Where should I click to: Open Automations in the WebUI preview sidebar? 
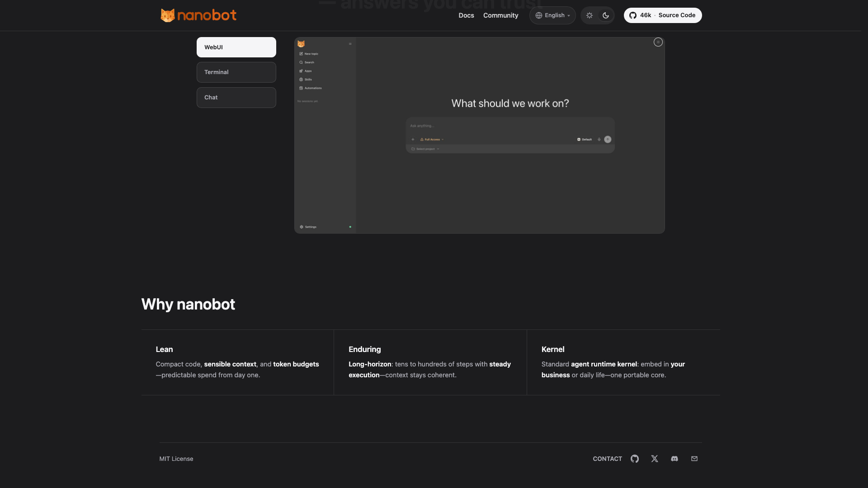coord(311,88)
